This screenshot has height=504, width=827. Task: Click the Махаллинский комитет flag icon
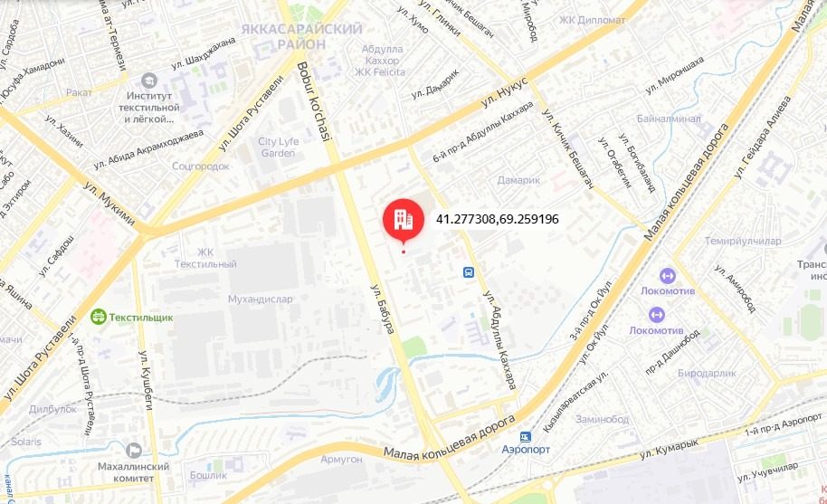[134, 451]
